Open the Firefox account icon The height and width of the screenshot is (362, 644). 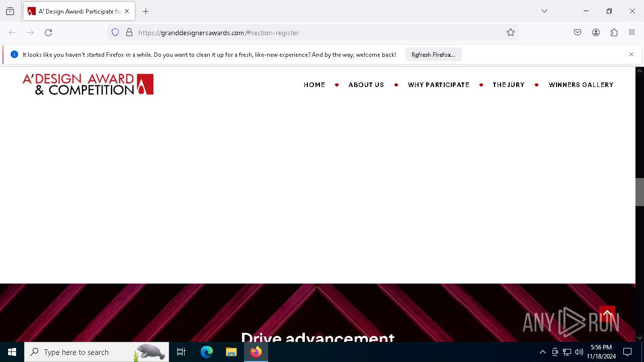pyautogui.click(x=596, y=33)
